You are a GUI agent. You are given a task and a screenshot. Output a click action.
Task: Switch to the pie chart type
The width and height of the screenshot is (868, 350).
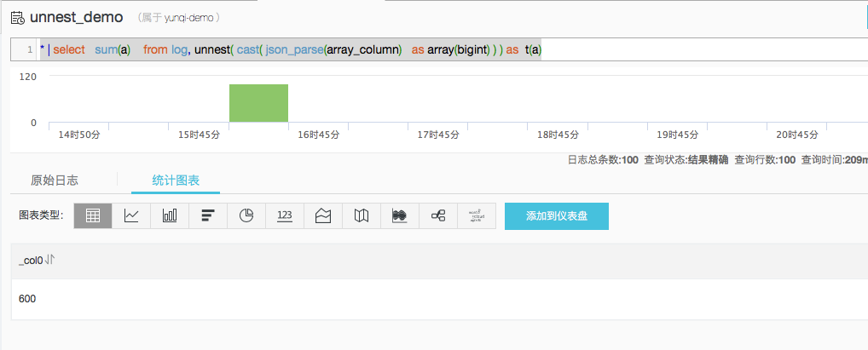[x=246, y=215]
